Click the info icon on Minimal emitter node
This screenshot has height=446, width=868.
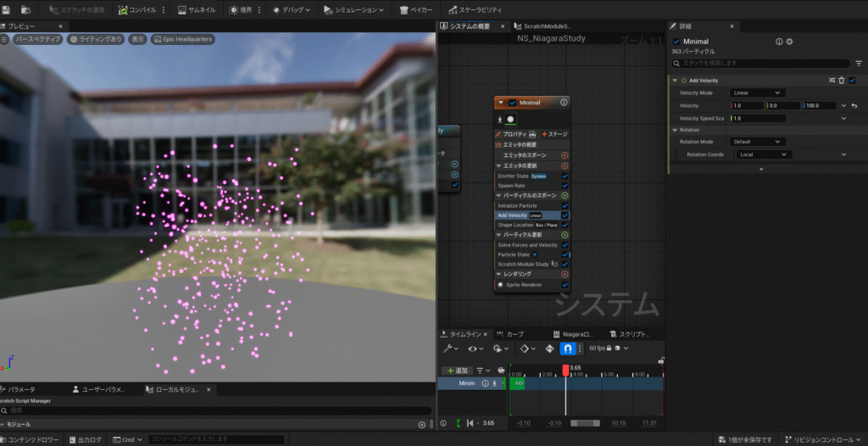pyautogui.click(x=564, y=103)
